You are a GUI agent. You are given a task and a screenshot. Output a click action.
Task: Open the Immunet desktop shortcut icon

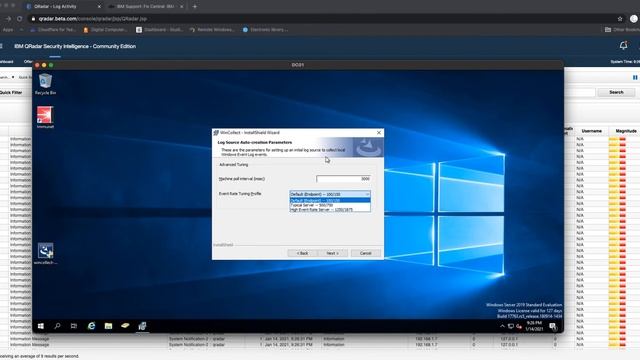pos(45,117)
